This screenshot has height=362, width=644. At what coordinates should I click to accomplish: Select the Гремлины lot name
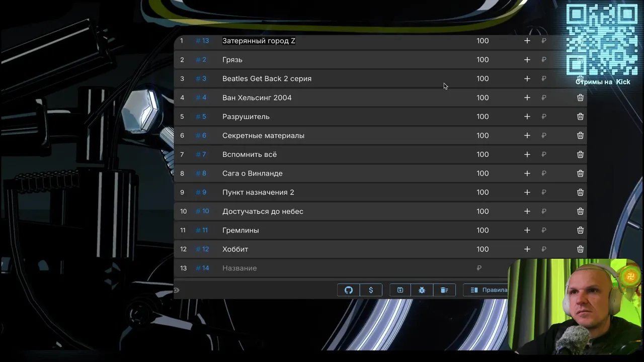tap(240, 230)
